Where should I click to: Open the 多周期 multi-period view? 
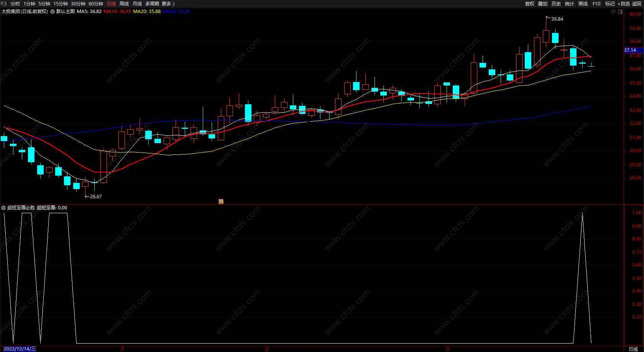[x=152, y=3]
